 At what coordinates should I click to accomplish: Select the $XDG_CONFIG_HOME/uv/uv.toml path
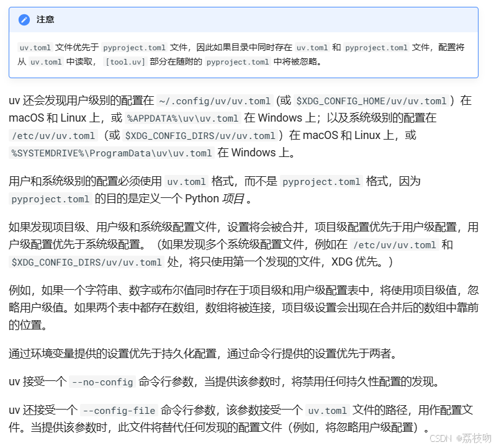pos(371,101)
